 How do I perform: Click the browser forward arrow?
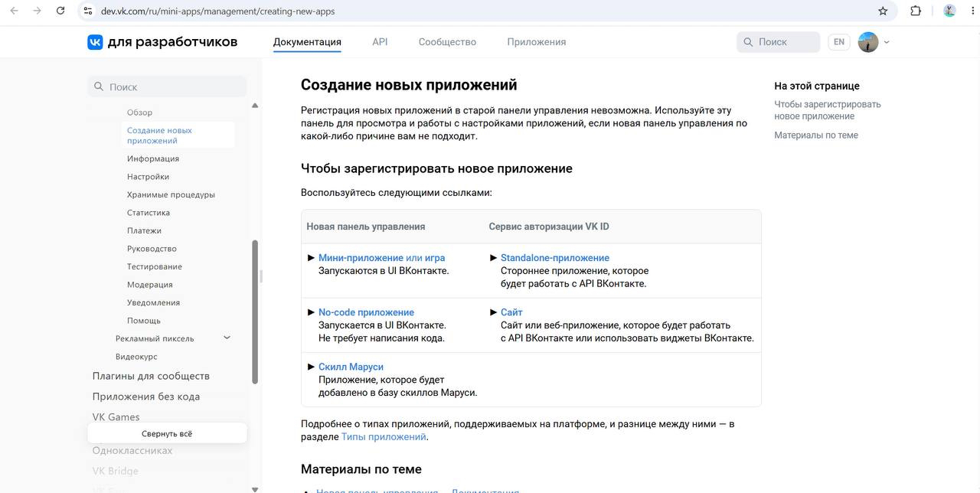tap(37, 11)
